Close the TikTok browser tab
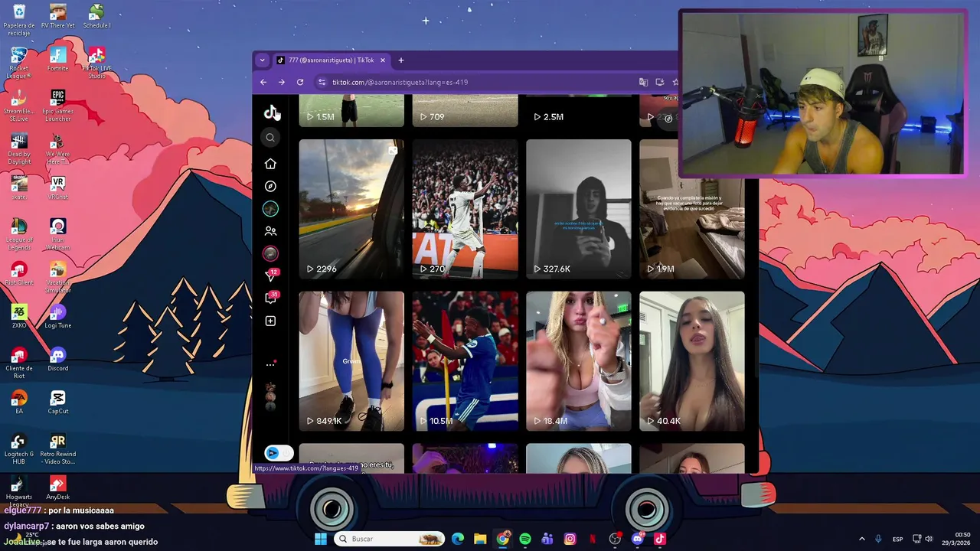 click(383, 60)
